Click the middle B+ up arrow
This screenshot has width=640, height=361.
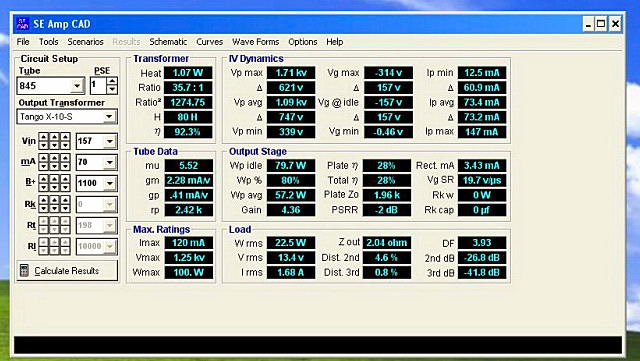pos(55,179)
